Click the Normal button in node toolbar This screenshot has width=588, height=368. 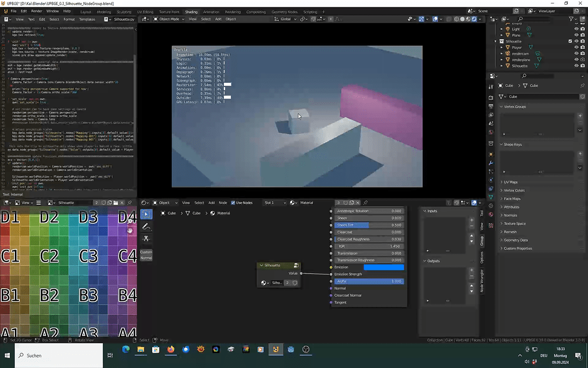pos(146,258)
